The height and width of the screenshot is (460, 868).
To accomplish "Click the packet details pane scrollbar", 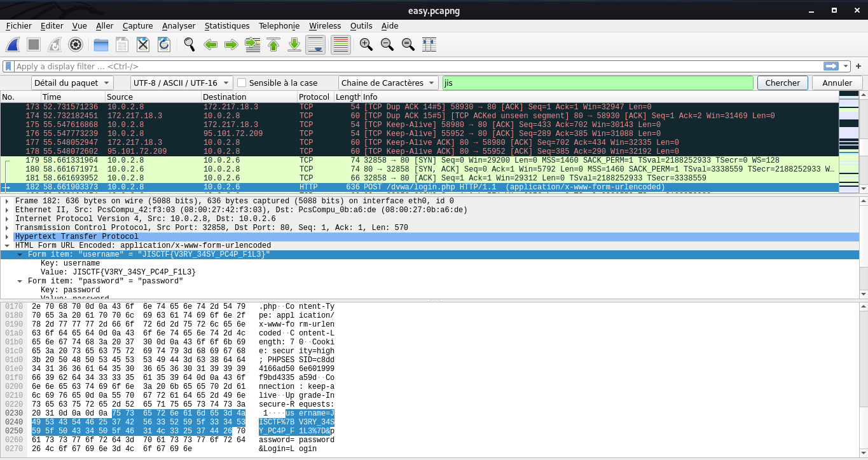I will tap(863, 247).
